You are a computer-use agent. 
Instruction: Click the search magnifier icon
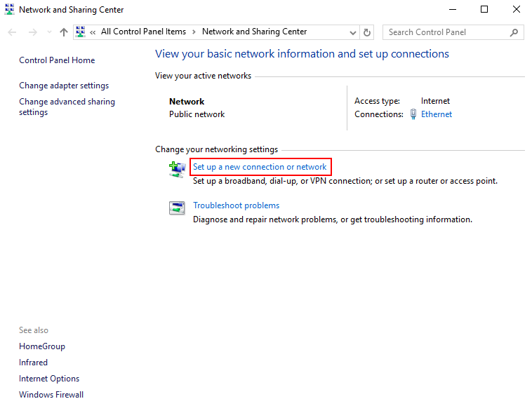click(x=514, y=32)
